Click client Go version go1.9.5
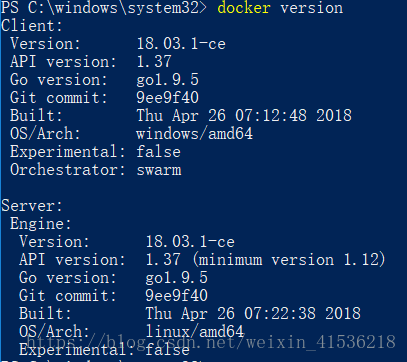This screenshot has width=407, height=362. pos(168,80)
